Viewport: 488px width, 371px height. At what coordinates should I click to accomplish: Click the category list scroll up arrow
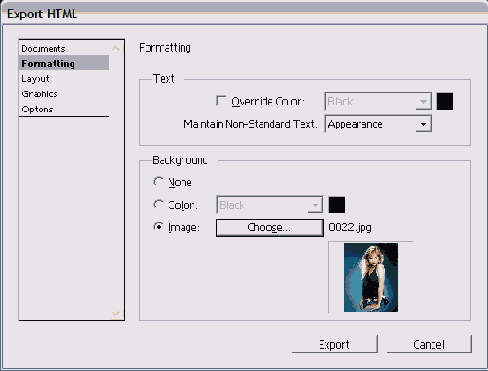coord(116,48)
